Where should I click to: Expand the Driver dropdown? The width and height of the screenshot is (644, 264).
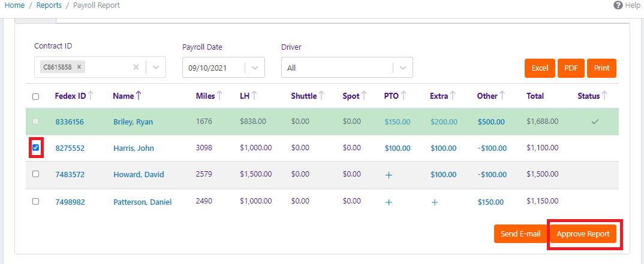(403, 68)
